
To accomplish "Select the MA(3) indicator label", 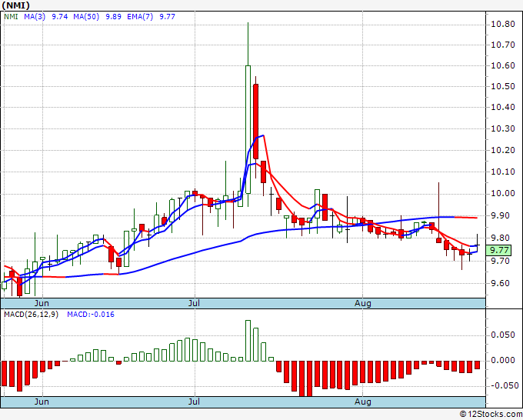I will pyautogui.click(x=35, y=16).
